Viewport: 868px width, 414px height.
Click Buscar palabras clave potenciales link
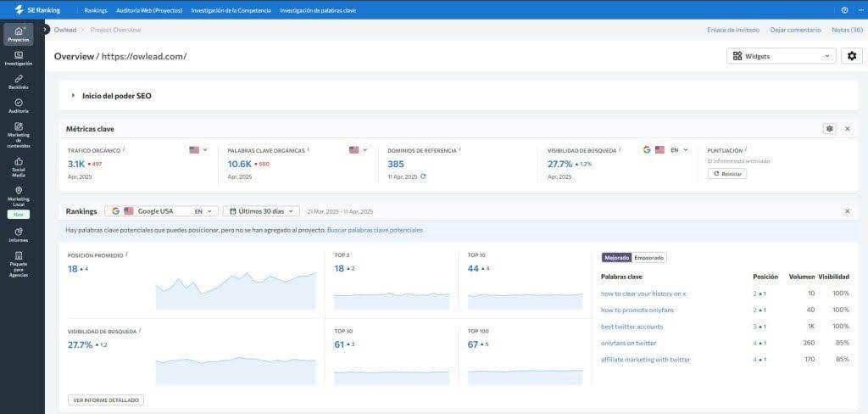pos(375,229)
